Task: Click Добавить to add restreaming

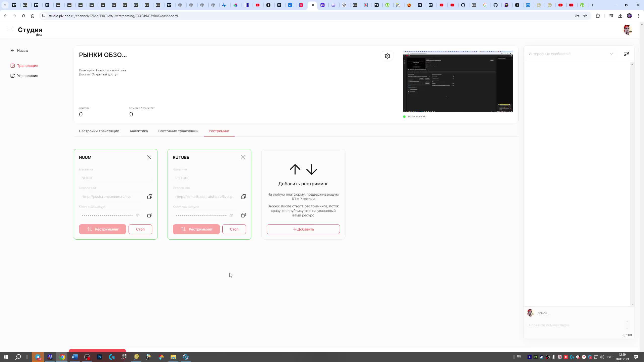Action: [x=303, y=229]
